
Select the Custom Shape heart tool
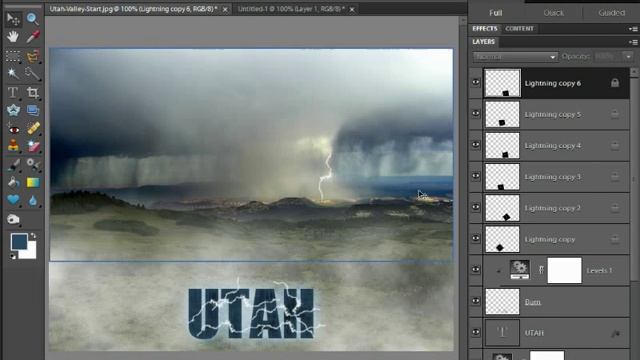point(13,200)
